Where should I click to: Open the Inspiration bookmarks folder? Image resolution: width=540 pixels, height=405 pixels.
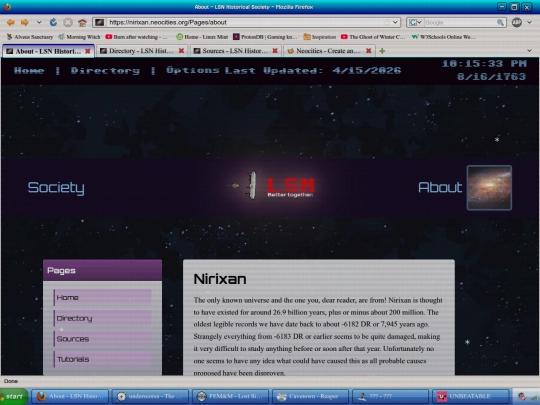[320, 37]
